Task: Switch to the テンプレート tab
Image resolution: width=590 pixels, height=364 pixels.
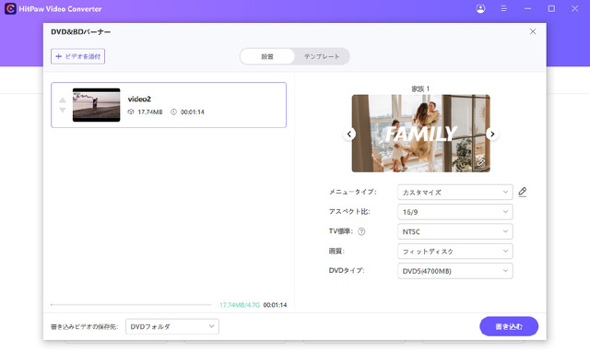Action: point(322,56)
